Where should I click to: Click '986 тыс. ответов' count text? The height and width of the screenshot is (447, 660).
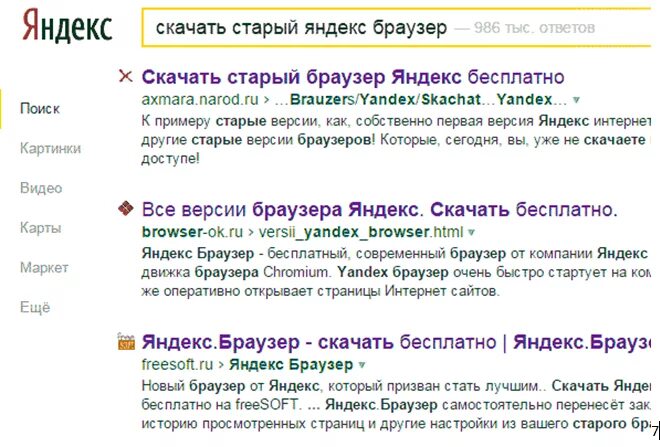(x=535, y=28)
